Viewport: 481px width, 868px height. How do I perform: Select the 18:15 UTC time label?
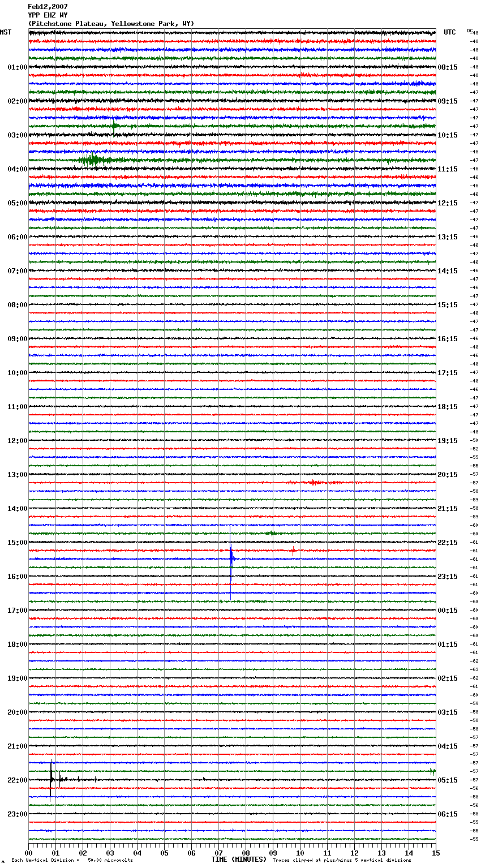(448, 407)
